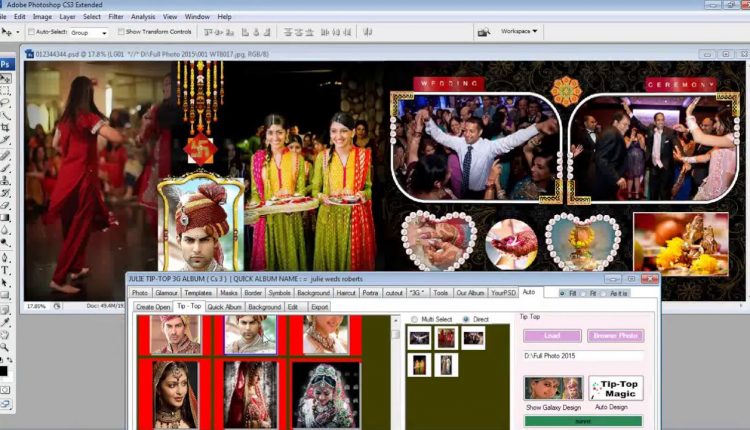Click the template list vertical scrollbar

point(396,372)
